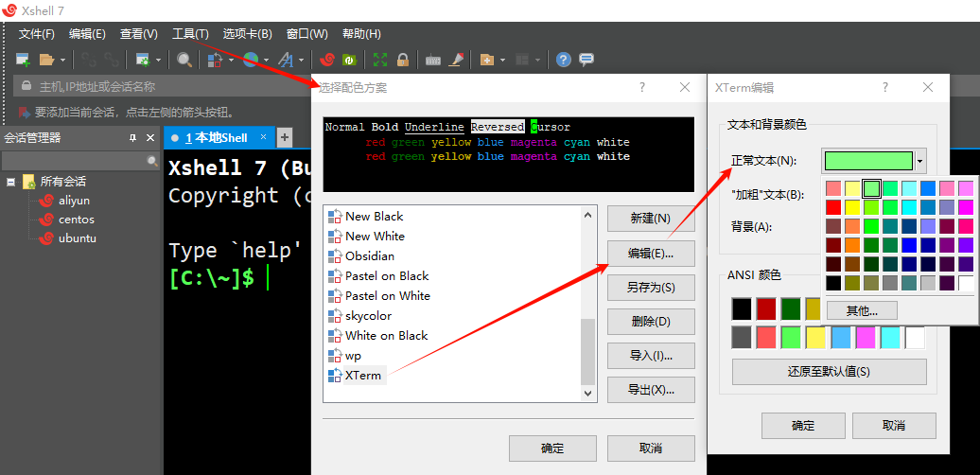Click the new folder plus icon
Image resolution: width=980 pixels, height=475 pixels.
[x=487, y=60]
